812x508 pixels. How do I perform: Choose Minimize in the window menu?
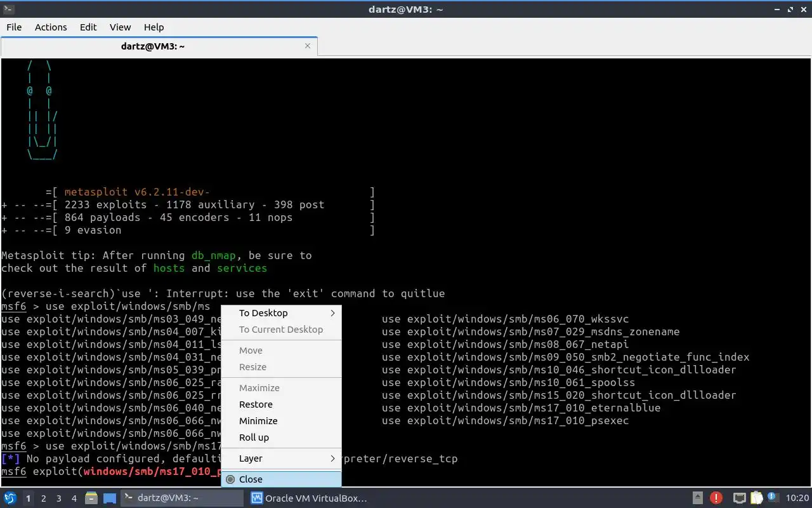281,421
